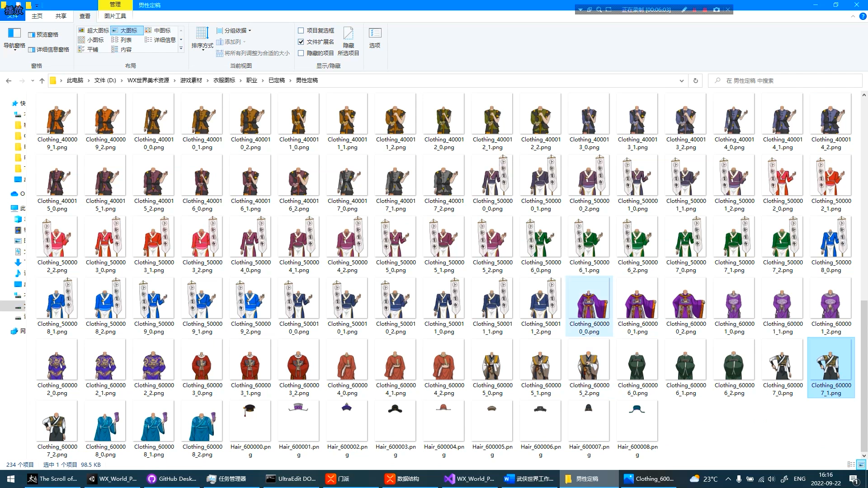This screenshot has width=868, height=488.
Task: Open Group by (分组依据) dropdown
Action: click(234, 30)
